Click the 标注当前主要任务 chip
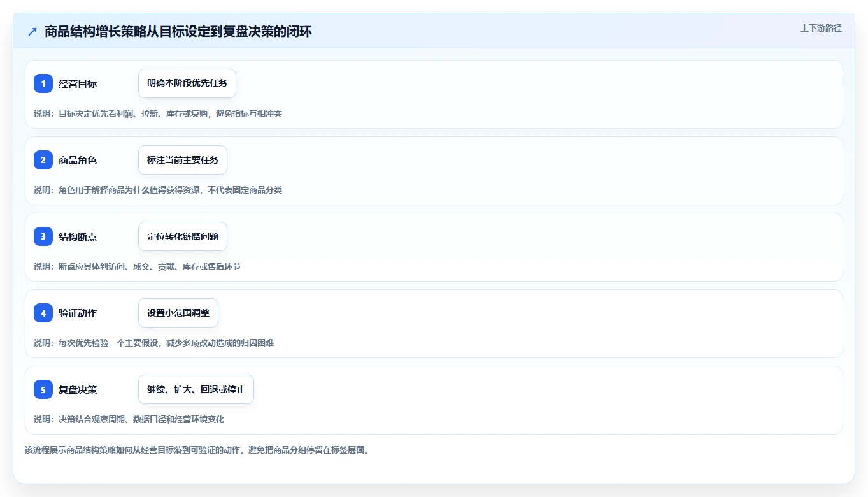 click(183, 160)
